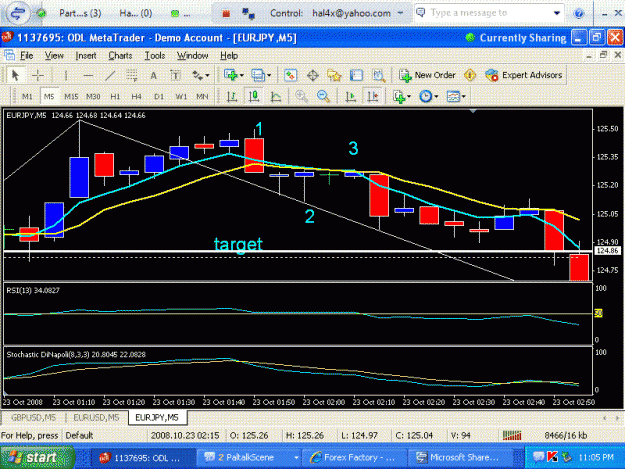625x469 pixels.
Task: Switch to M30 timeframe
Action: click(93, 96)
